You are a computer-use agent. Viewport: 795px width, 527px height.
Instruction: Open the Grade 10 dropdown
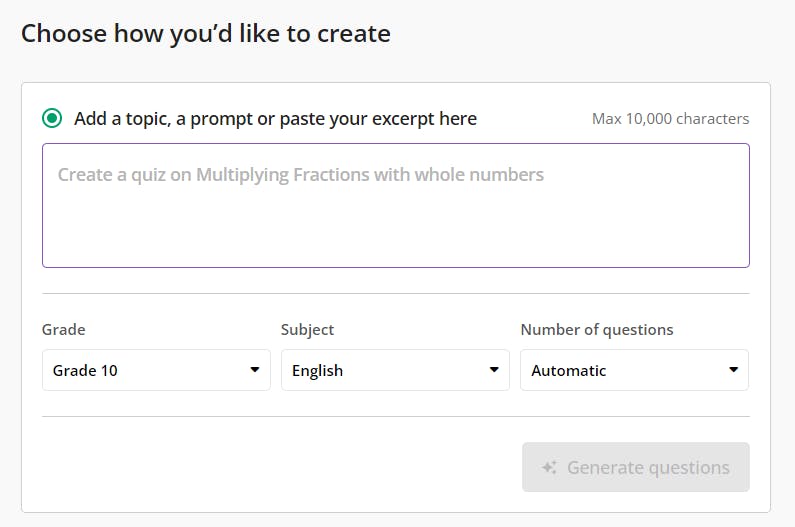coord(156,370)
